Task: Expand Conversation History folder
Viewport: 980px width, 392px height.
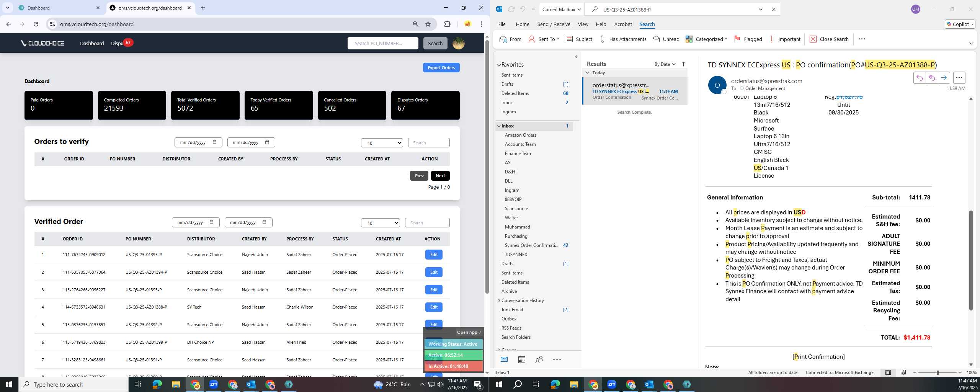Action: [499, 301]
